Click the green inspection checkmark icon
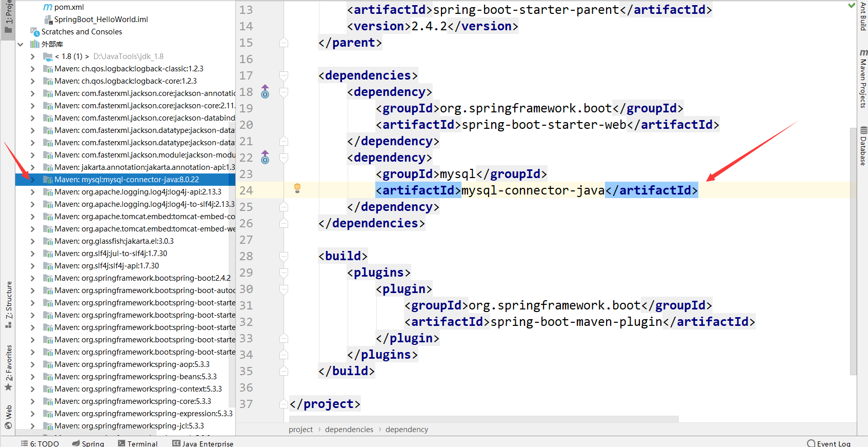This screenshot has height=447, width=868. click(x=852, y=6)
